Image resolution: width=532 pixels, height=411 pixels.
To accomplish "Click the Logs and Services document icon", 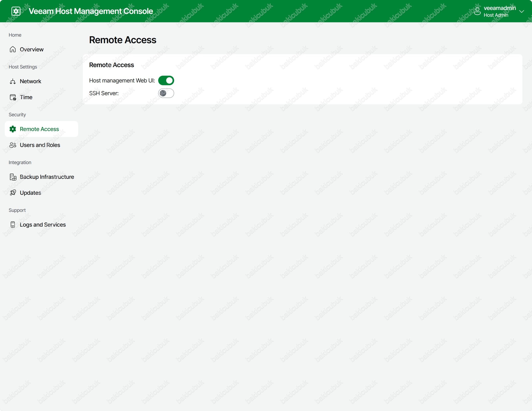I will 13,225.
